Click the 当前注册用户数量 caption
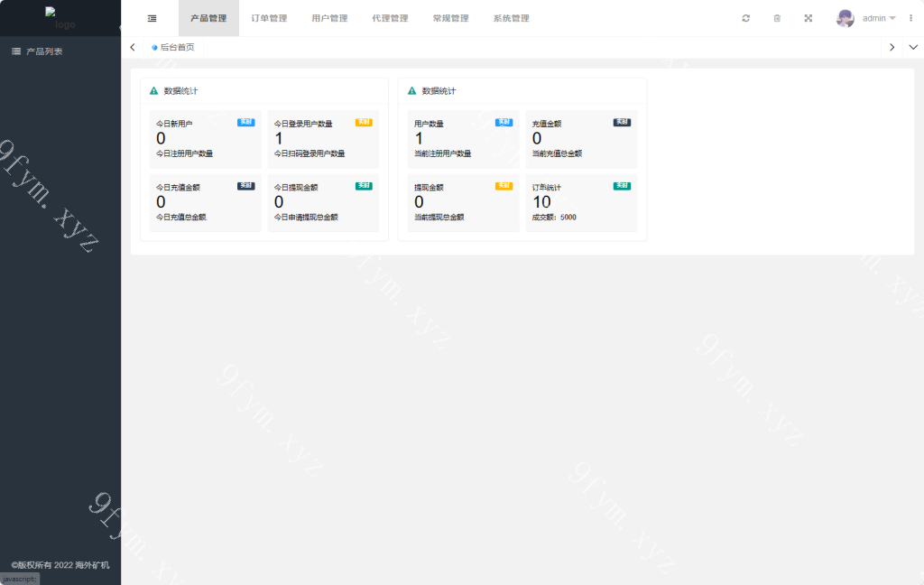This screenshot has width=924, height=585. pos(442,153)
